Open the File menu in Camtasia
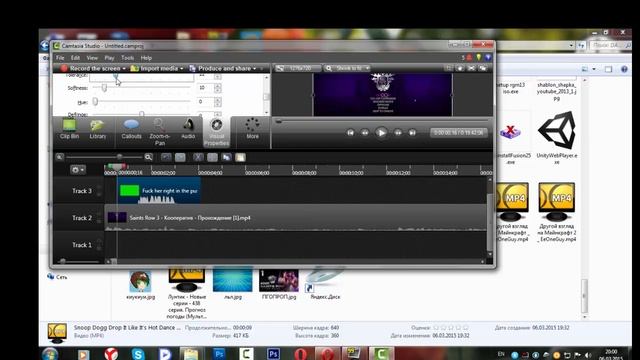Image resolution: width=640 pixels, height=360 pixels. [x=60, y=58]
